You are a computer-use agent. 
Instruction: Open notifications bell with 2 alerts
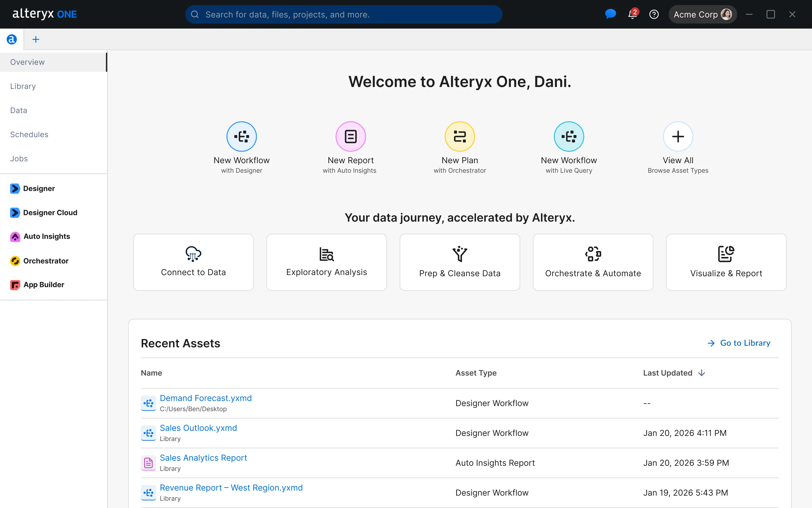pyautogui.click(x=633, y=14)
